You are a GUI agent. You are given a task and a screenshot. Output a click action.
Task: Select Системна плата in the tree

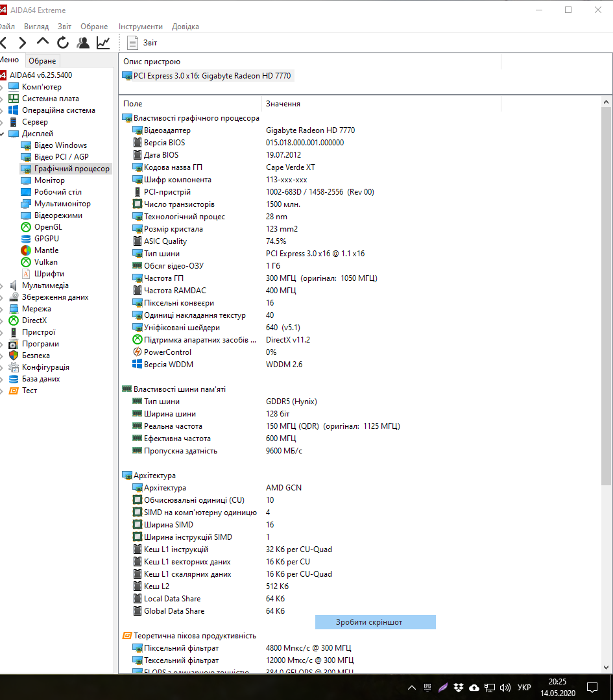pos(51,98)
